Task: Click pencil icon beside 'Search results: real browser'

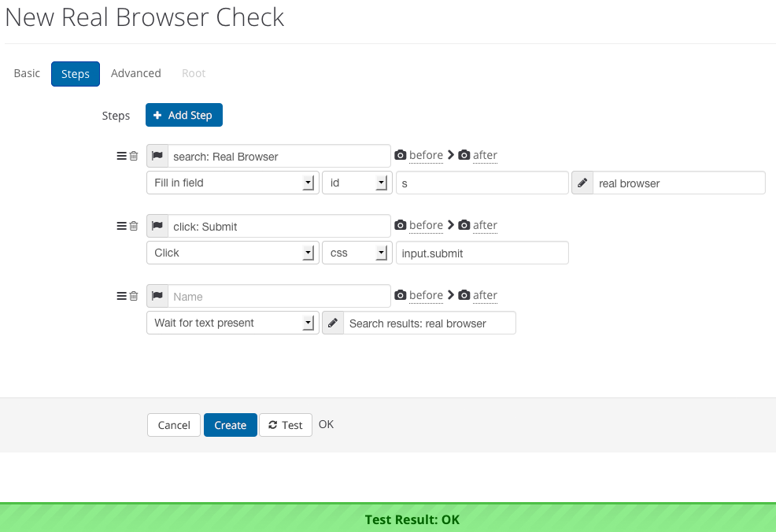Action: click(x=333, y=323)
